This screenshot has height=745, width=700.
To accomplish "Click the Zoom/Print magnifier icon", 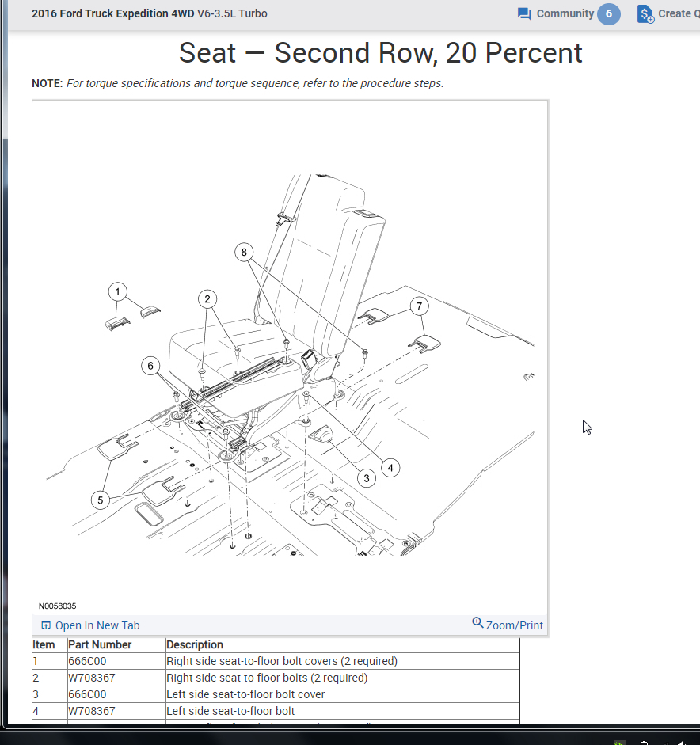I will coord(477,622).
